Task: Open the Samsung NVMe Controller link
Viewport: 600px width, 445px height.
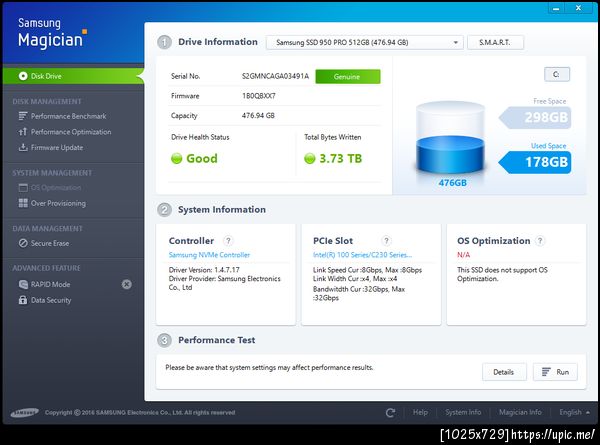Action: 209,255
